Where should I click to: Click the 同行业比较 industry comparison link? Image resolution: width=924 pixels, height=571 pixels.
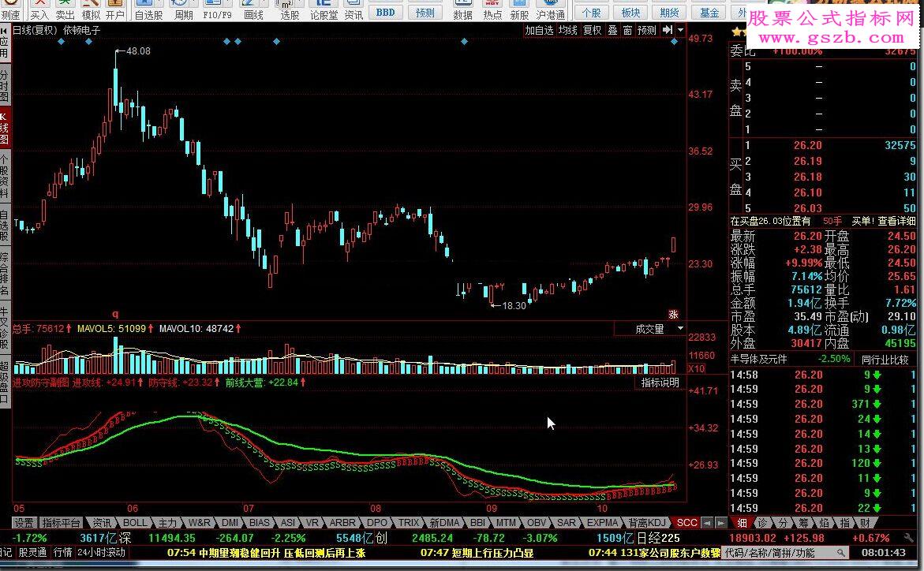point(885,359)
